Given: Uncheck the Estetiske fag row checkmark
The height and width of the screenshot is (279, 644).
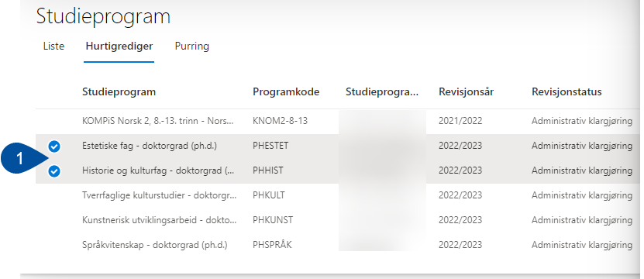Looking at the screenshot, I should pos(54,146).
